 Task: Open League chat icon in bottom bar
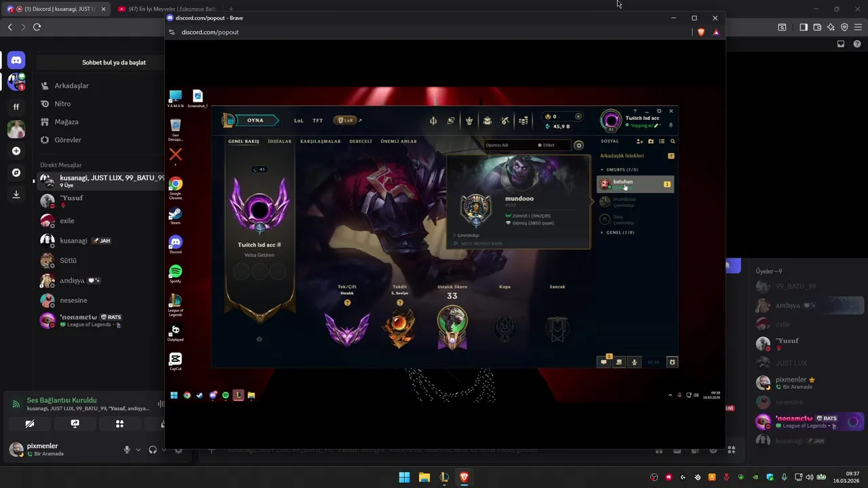tap(604, 363)
